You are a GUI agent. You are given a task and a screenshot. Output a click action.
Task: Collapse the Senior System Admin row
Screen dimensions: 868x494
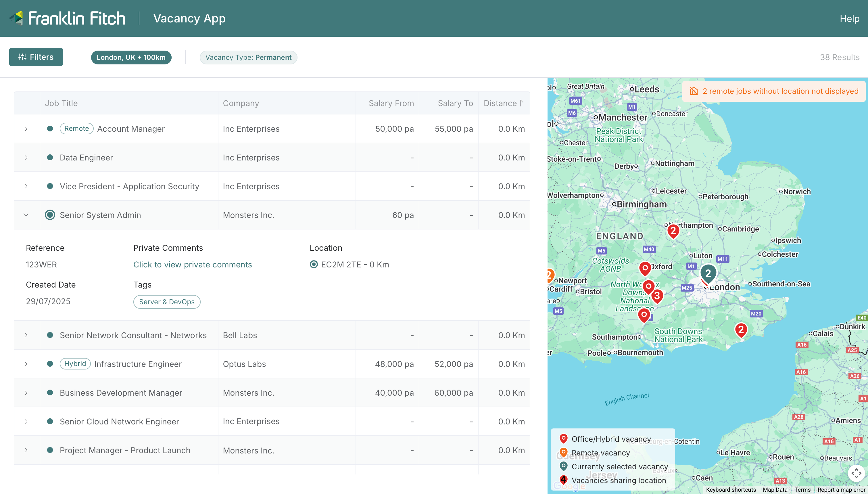click(26, 215)
